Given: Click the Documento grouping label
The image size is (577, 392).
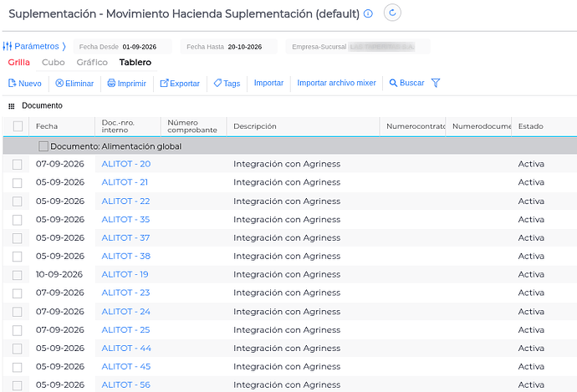Looking at the screenshot, I should tap(42, 106).
